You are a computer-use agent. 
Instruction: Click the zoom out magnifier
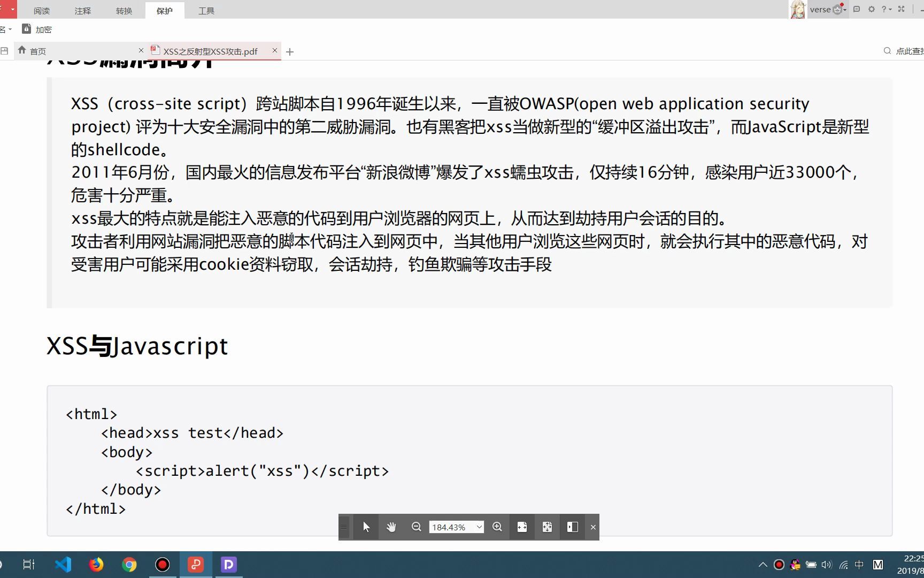pyautogui.click(x=417, y=527)
